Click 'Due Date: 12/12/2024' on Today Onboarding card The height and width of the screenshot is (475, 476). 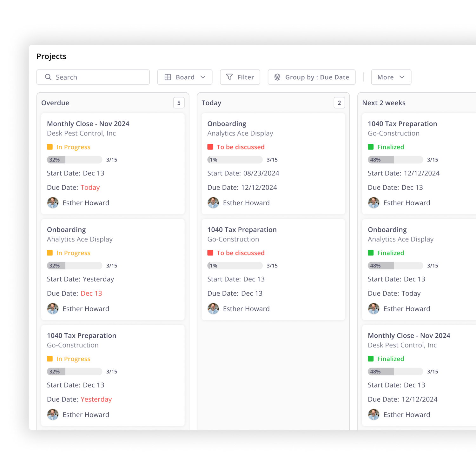(242, 188)
